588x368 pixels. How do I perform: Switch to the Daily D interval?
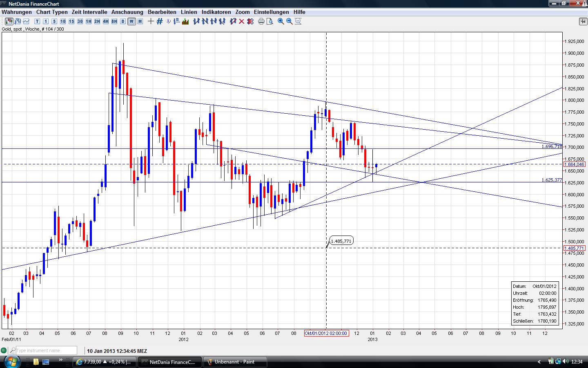click(x=122, y=21)
